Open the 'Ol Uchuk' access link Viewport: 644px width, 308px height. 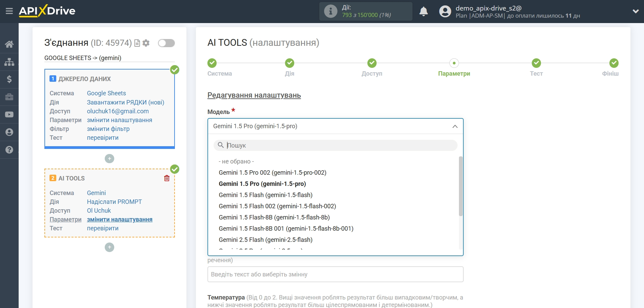tap(99, 211)
